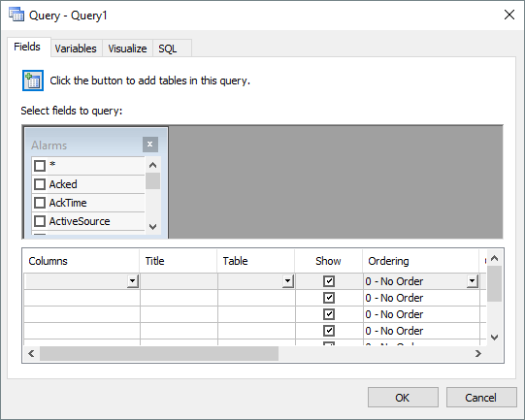Click second row's '0 - No Order' cell
The height and width of the screenshot is (420, 525).
point(421,298)
